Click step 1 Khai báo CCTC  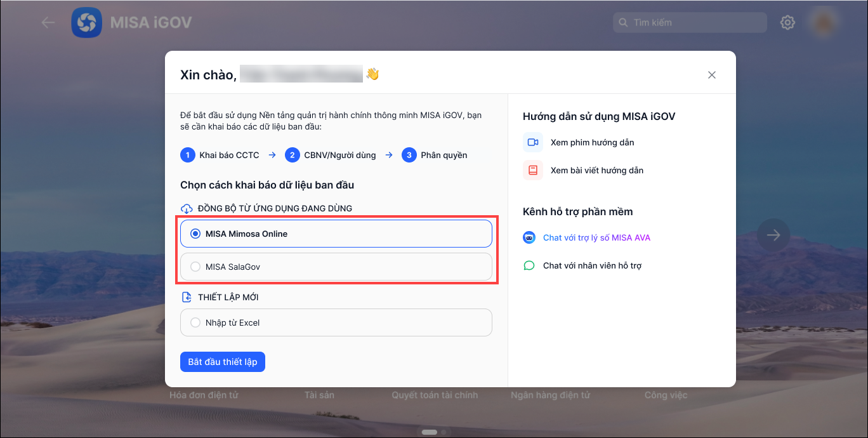tap(220, 155)
